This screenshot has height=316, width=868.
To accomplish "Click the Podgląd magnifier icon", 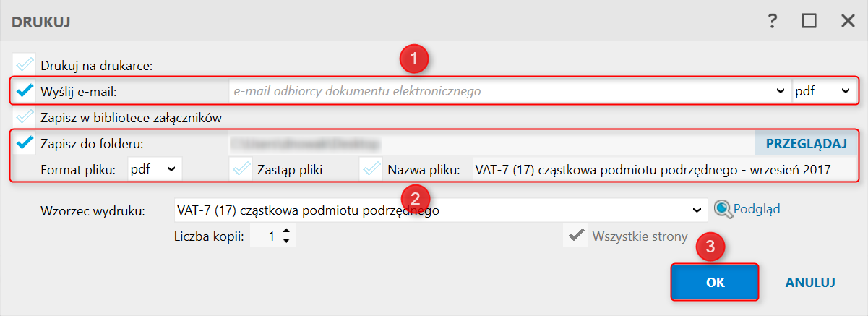I will (x=723, y=209).
